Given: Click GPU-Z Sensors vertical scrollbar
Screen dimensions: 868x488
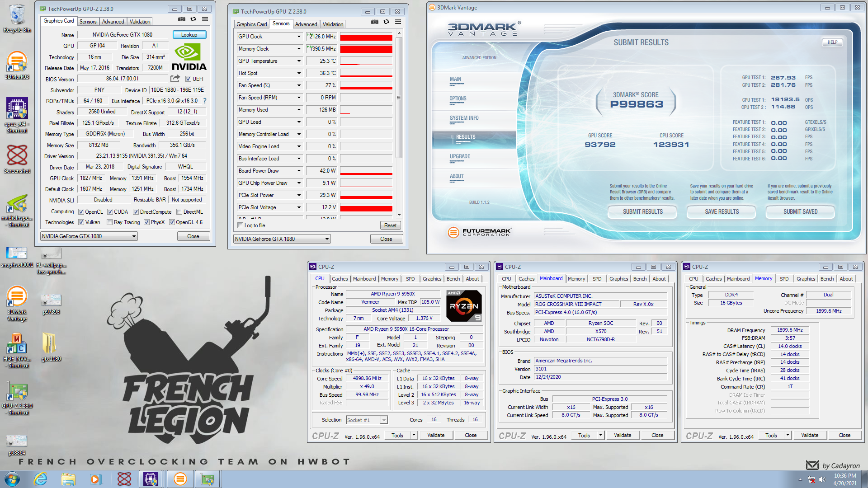Looking at the screenshot, I should pos(399,97).
